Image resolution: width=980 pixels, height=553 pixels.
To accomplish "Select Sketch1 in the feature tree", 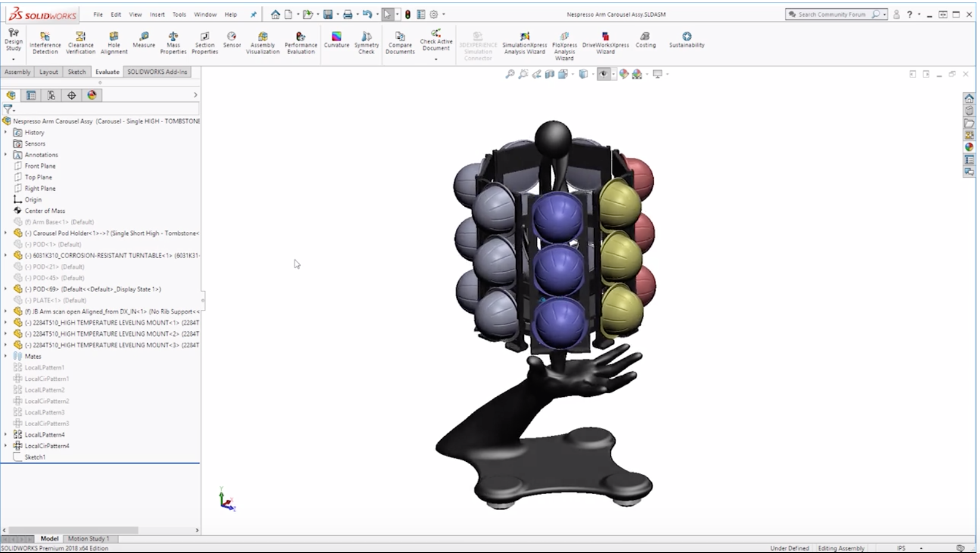I will point(35,457).
